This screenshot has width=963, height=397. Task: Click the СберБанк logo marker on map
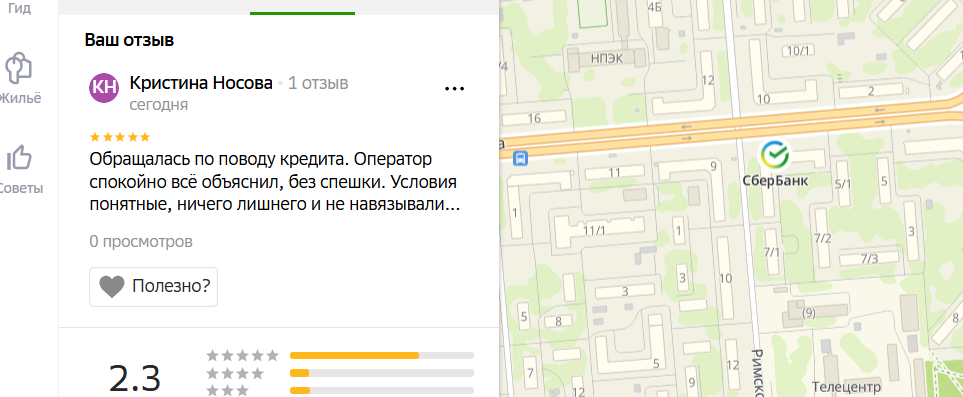[775, 154]
